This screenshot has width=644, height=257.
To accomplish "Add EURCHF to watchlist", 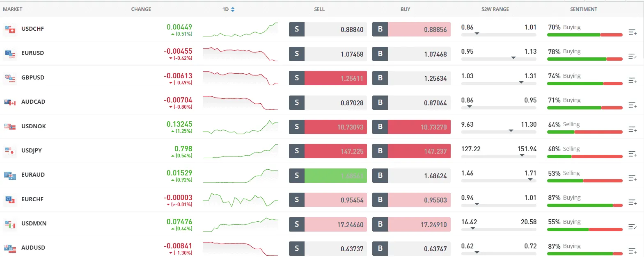I will click(633, 202).
